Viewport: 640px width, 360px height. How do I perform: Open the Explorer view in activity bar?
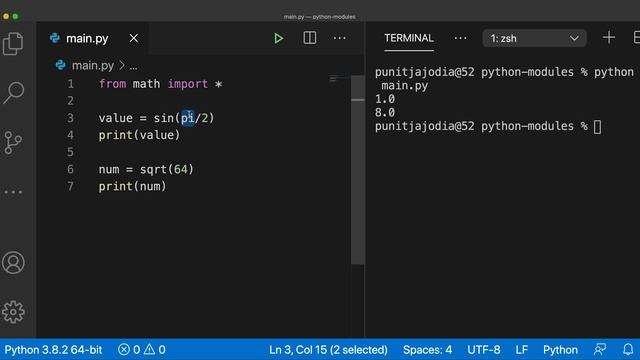coord(13,43)
